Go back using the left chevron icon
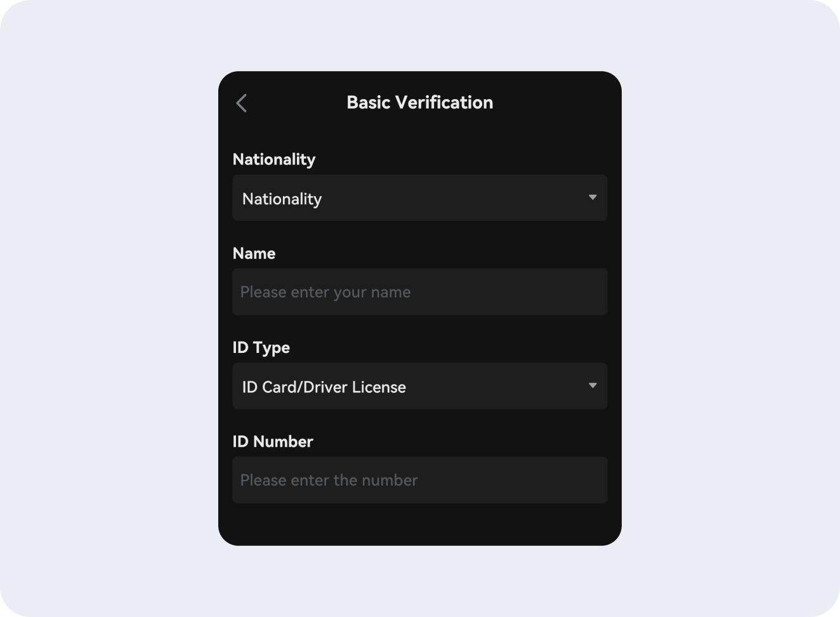Screen dimensions: 840x617 point(241,103)
